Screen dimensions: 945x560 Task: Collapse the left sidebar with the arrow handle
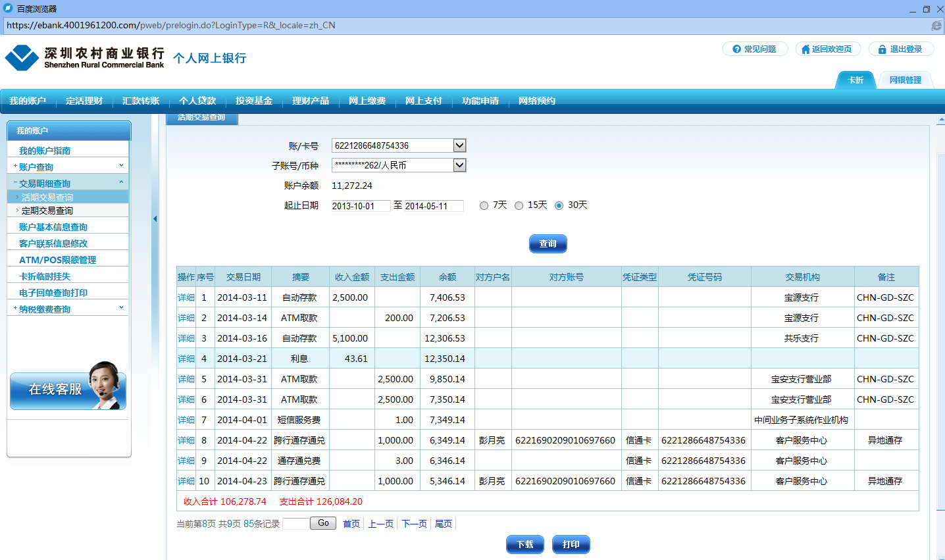[x=155, y=219]
